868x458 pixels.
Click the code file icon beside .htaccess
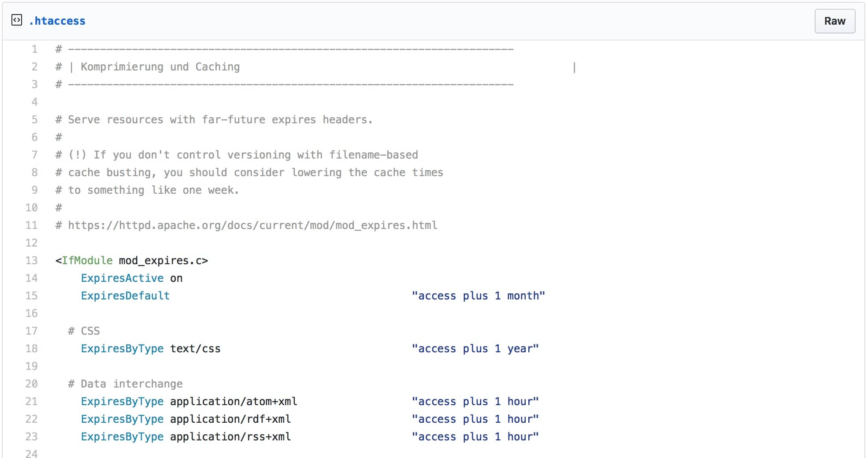tap(17, 20)
